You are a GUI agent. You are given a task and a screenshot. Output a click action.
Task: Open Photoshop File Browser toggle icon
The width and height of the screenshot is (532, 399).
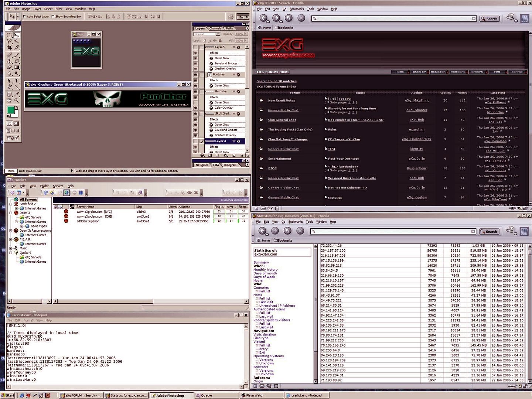click(231, 17)
